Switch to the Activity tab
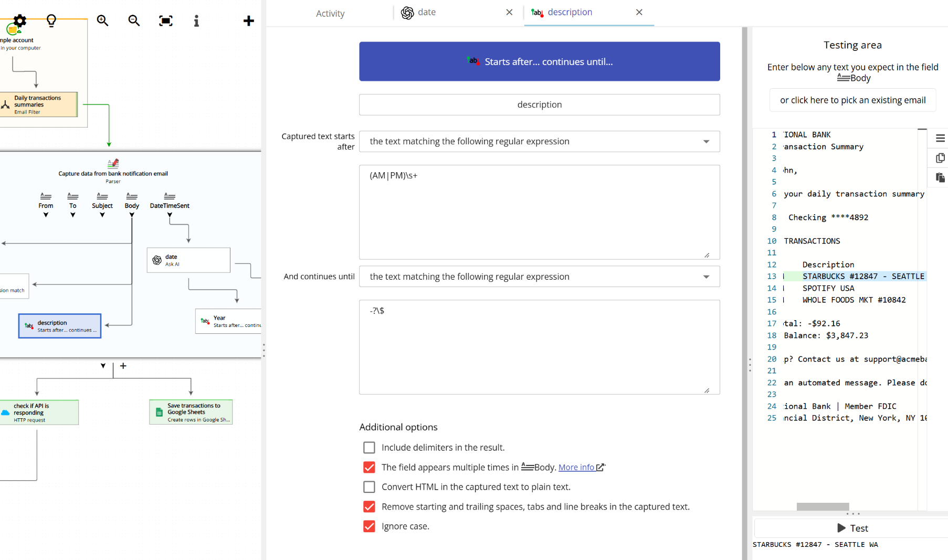The width and height of the screenshot is (948, 560). 330,13
